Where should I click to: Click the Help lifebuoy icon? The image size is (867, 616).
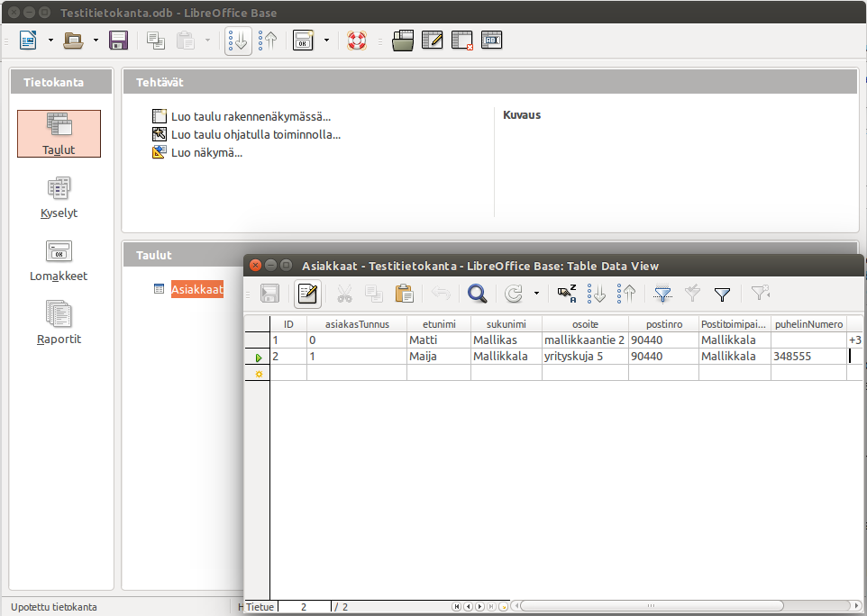tap(358, 41)
